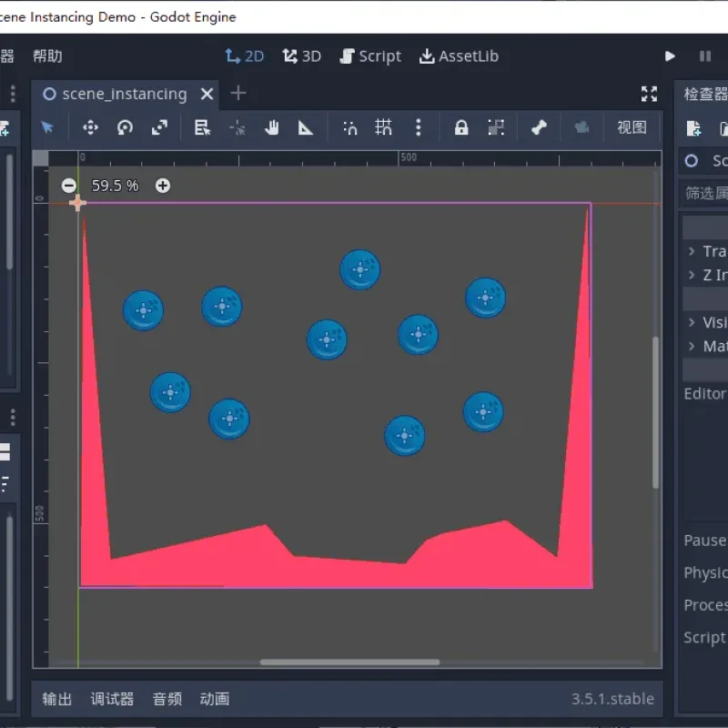Toggle smart snapping magnet

349,127
